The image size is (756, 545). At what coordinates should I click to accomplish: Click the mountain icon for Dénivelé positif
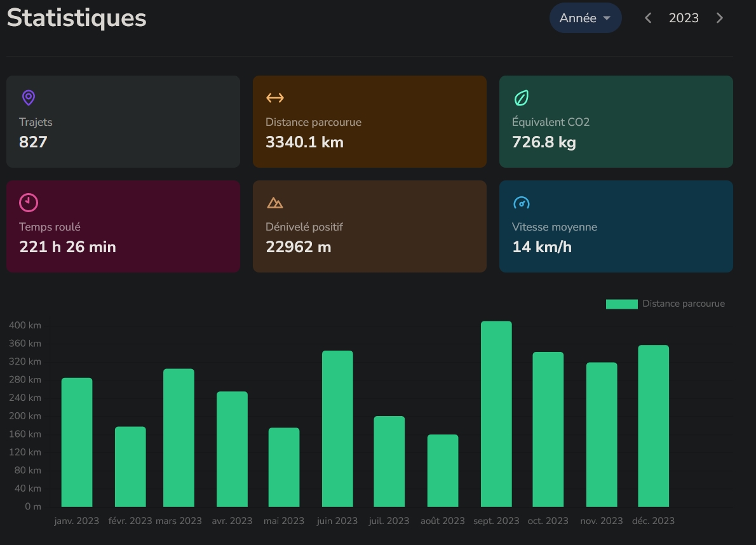coord(274,203)
